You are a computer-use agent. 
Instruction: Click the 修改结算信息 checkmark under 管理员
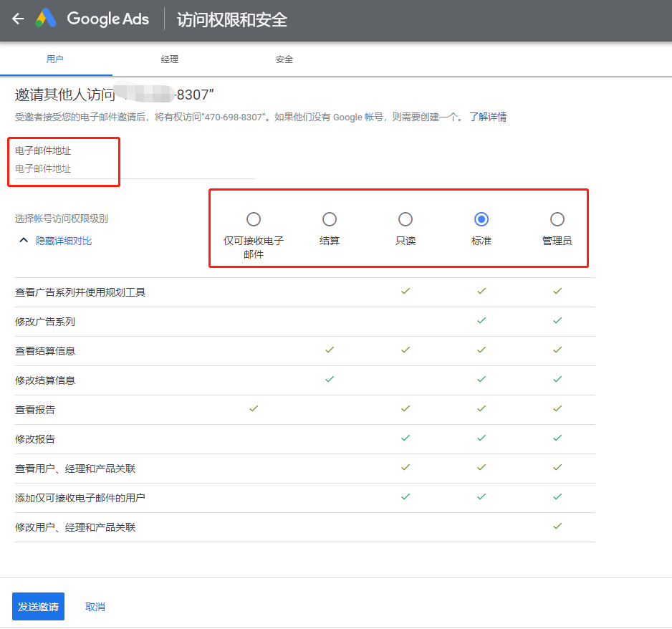pyautogui.click(x=557, y=379)
